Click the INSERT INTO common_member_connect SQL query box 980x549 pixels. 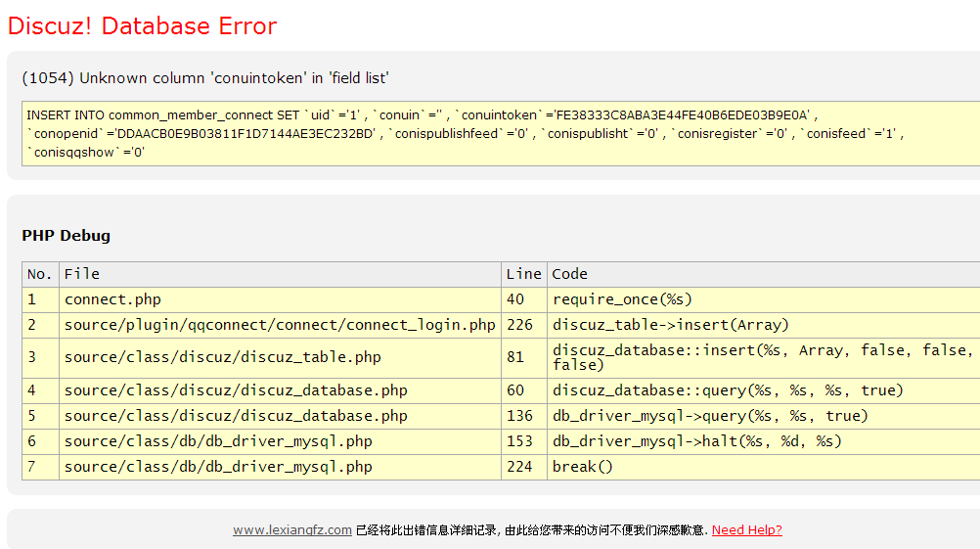click(x=501, y=134)
